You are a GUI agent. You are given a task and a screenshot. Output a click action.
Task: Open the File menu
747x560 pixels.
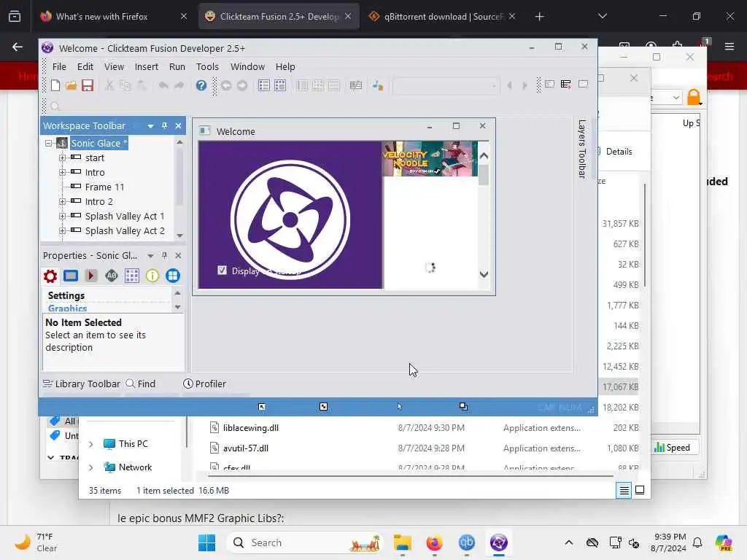(x=59, y=66)
